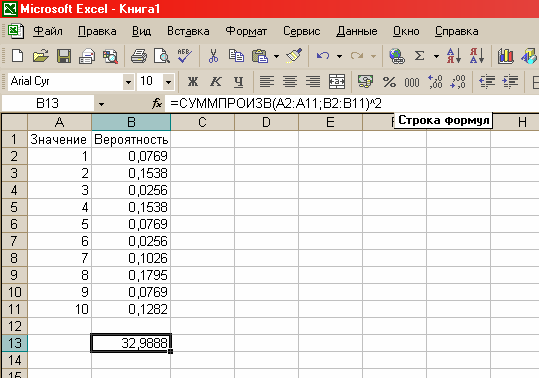
Task: Select row 13 header
Action: (14, 343)
